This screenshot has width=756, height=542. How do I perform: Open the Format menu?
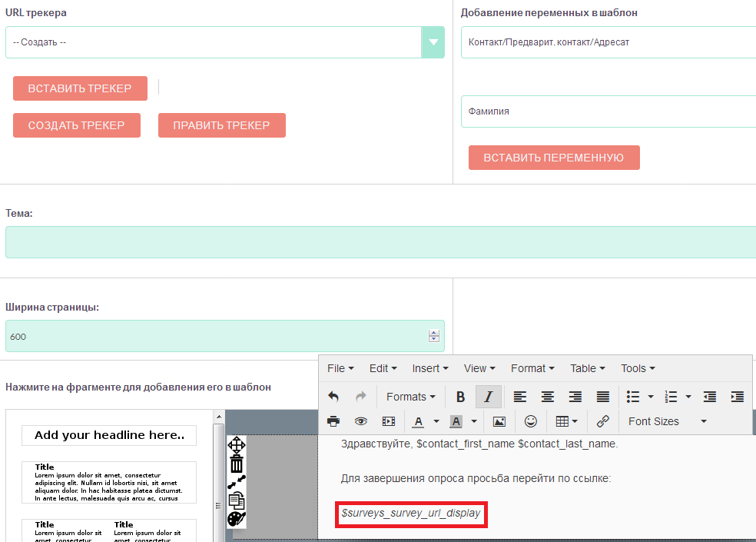[532, 368]
